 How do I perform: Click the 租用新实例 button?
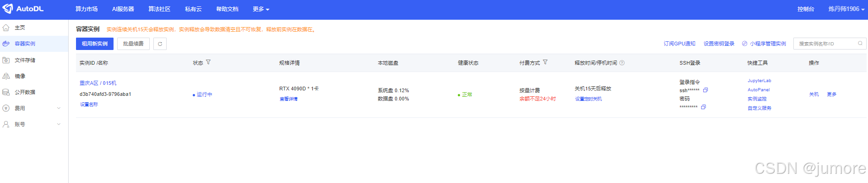pos(95,44)
